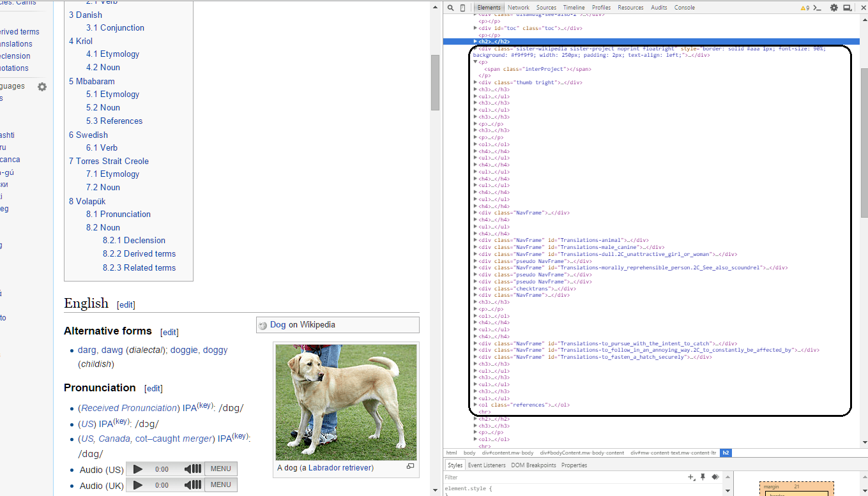Image resolution: width=868 pixels, height=496 pixels.
Task: Toggle the device mode icon in DevTools
Action: coord(463,7)
